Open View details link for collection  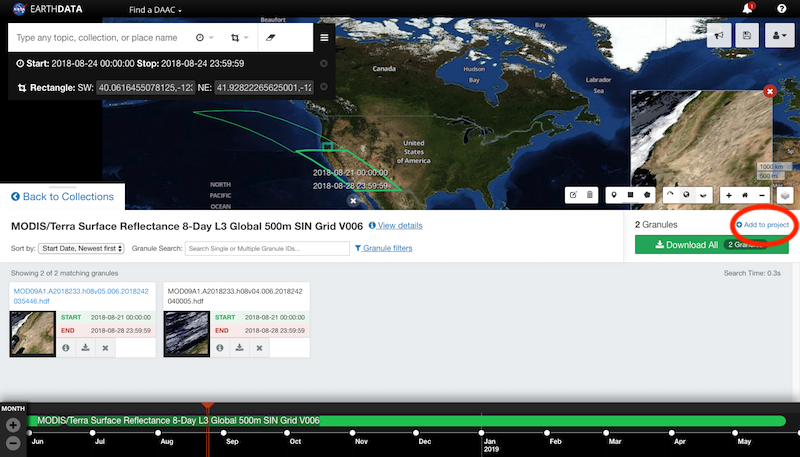click(395, 225)
